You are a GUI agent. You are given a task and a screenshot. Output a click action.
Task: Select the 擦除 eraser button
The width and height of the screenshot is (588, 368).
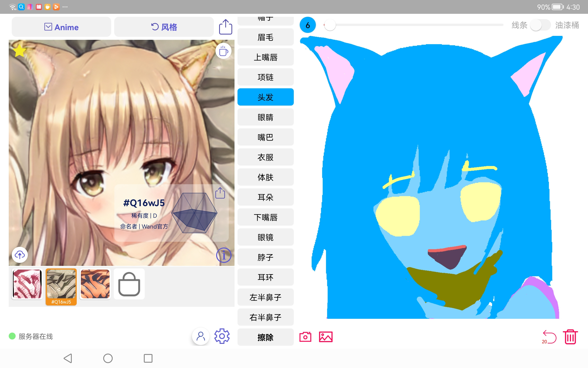click(266, 337)
